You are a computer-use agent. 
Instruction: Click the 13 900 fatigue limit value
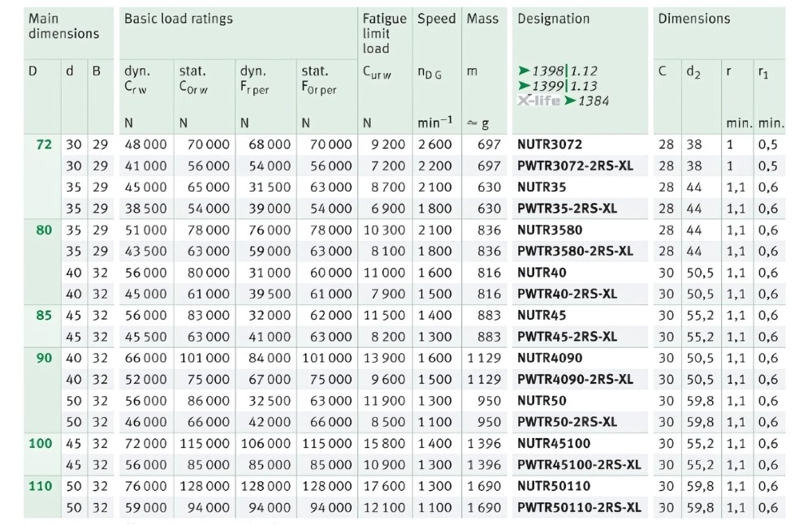(384, 359)
